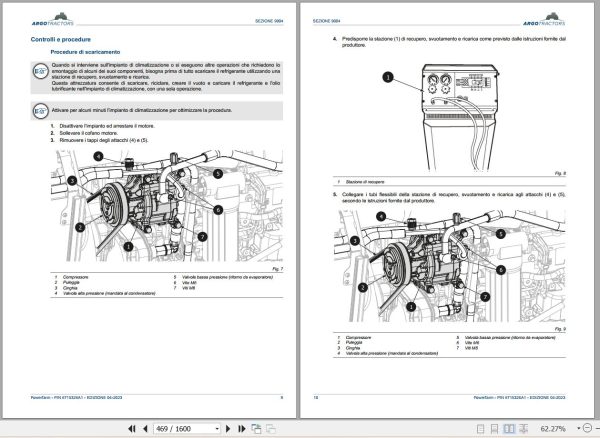600x438 pixels.
Task: Select the two-page facing view
Action: point(509,429)
